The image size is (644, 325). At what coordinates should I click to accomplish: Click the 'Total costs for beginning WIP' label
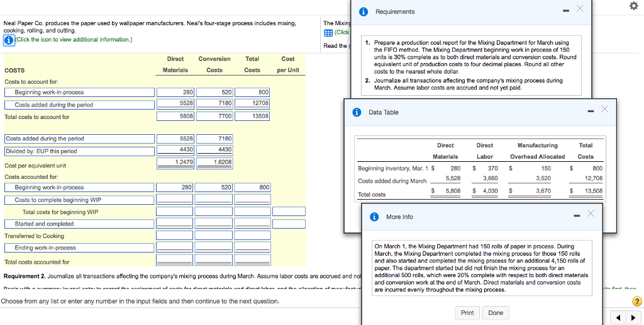(x=60, y=212)
